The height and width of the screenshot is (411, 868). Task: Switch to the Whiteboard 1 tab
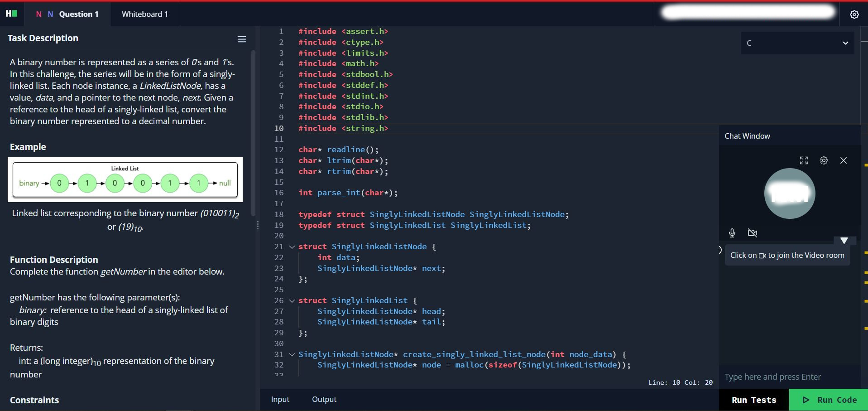point(145,14)
